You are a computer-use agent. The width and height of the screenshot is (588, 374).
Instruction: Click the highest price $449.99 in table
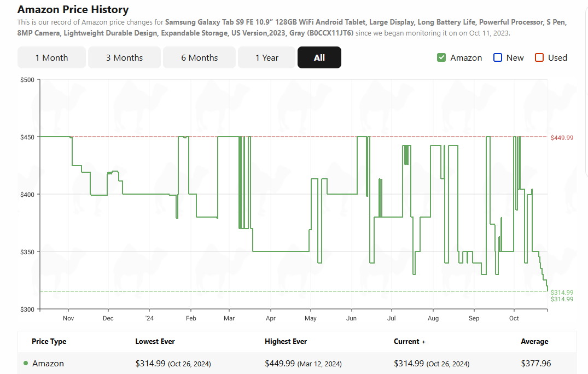point(280,364)
